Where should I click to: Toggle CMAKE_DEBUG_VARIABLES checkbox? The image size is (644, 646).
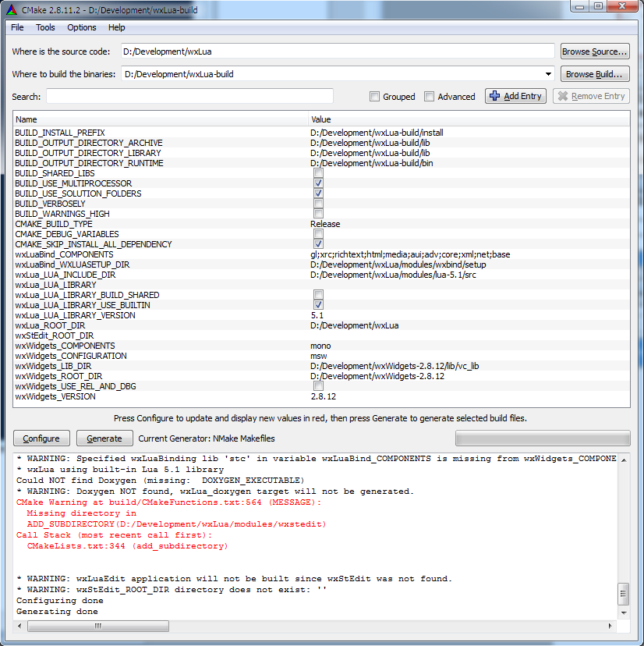pyautogui.click(x=318, y=234)
